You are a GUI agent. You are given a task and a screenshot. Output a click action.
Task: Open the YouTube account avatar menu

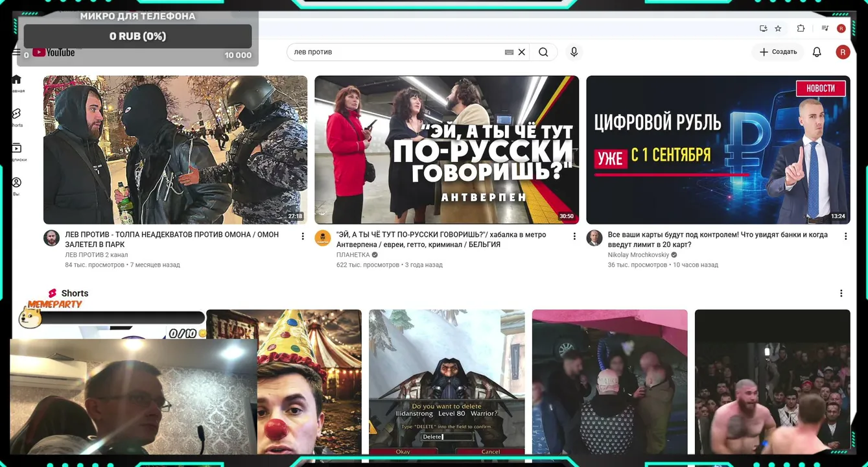coord(843,52)
